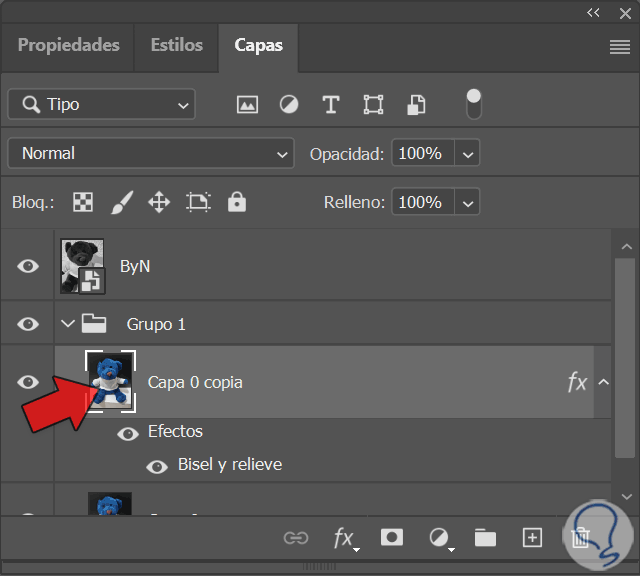Delete layer with trash icon
Viewport: 640px width, 576px height.
coord(580,538)
